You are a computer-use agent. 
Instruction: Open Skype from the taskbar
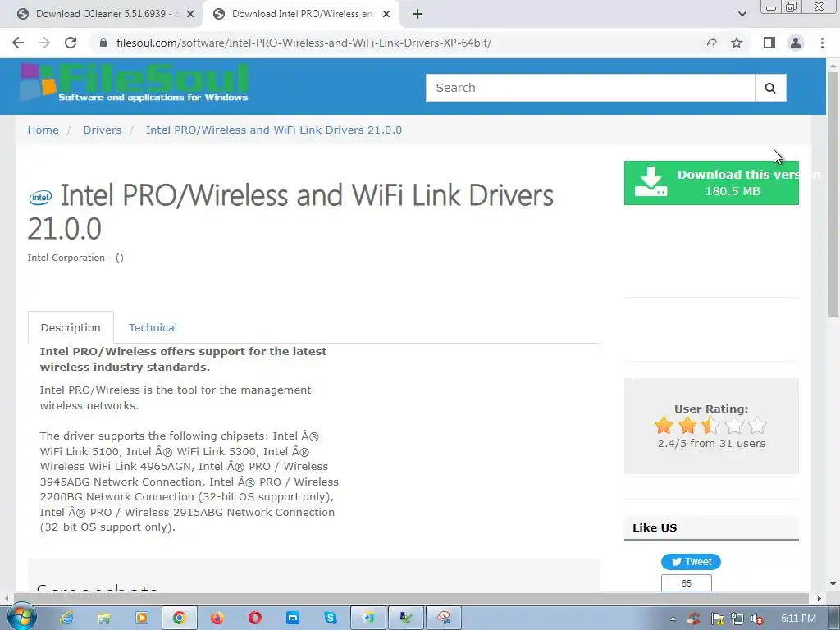[331, 618]
